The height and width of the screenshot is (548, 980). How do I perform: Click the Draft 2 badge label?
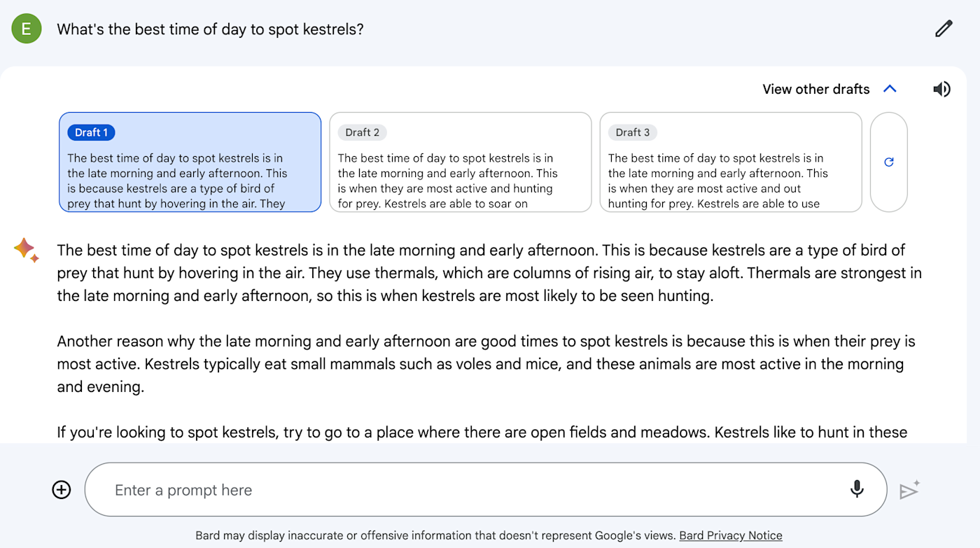pos(363,132)
